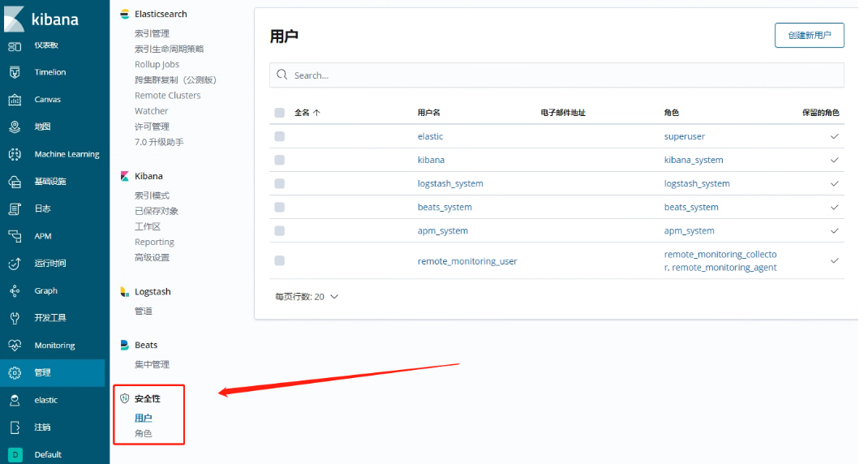Screen dimensions: 868x464
Task: Click the Logout (注销) icon
Action: click(x=15, y=427)
